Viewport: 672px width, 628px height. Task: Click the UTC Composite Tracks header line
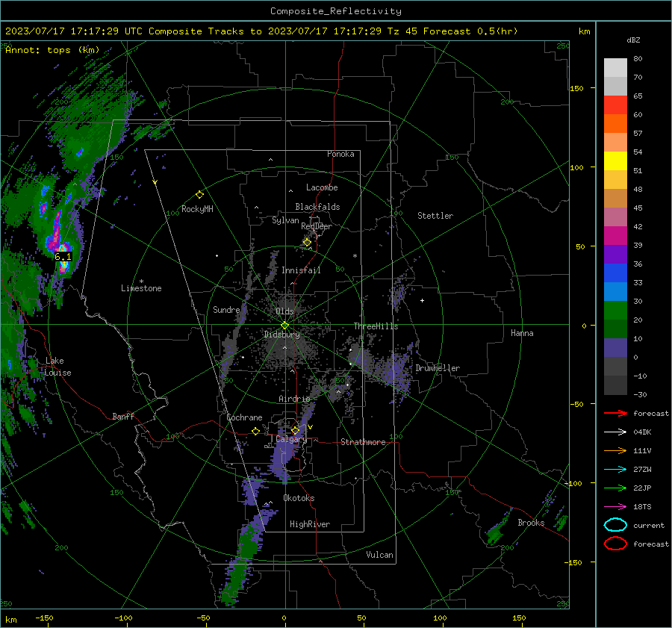[261, 31]
